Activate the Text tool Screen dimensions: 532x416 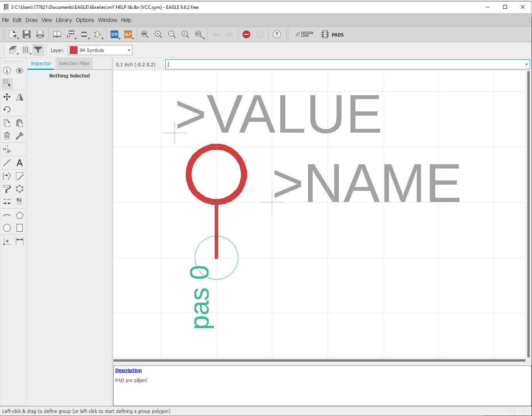20,163
